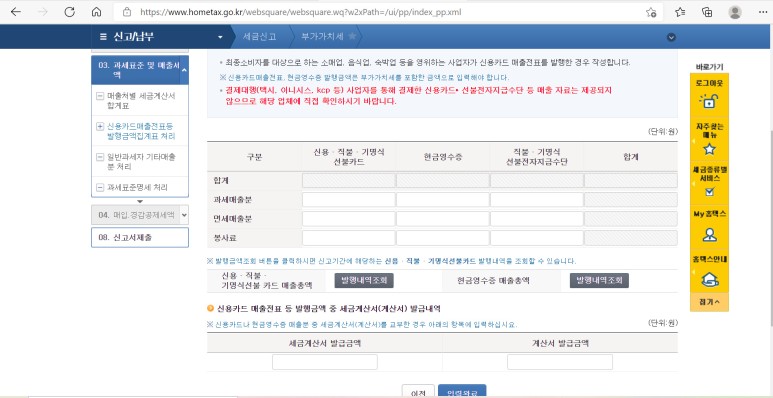Collapse quick menu with 접기 button
Viewport: 773px width, 398px height.
coord(709,302)
